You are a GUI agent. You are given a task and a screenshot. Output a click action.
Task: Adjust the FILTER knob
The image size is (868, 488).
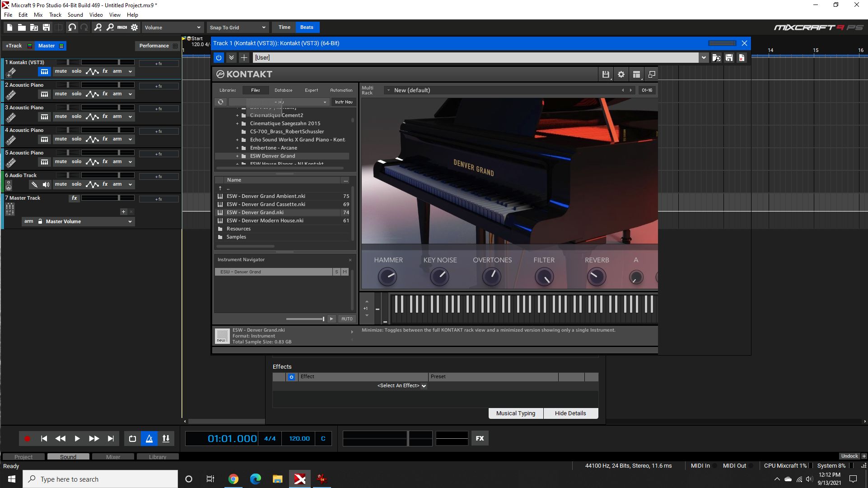click(x=544, y=277)
